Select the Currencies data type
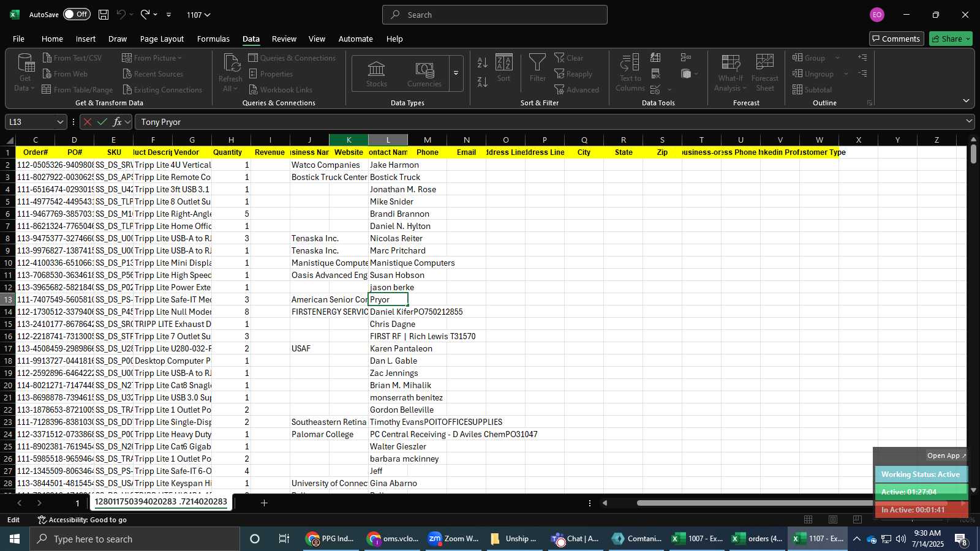980x551 pixels. (424, 73)
